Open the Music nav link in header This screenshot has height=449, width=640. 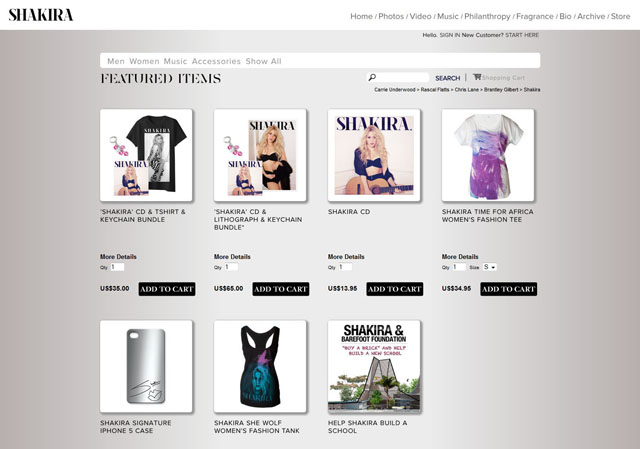448,16
